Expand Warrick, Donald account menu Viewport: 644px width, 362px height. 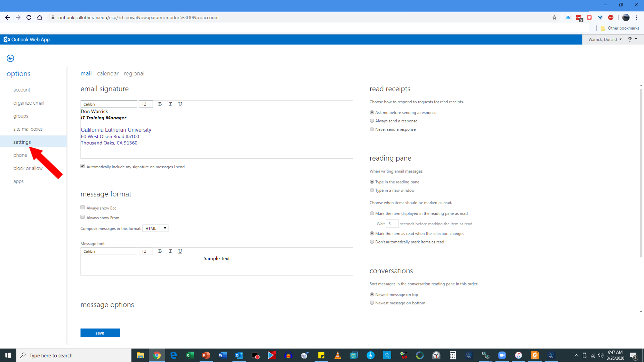click(605, 39)
